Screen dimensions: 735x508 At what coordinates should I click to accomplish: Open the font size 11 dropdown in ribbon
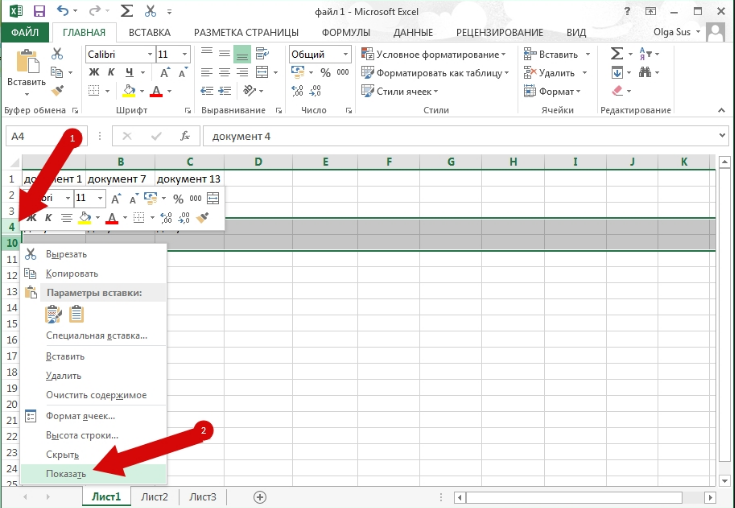[185, 54]
